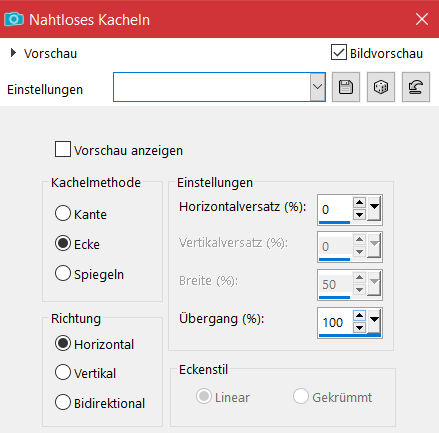Click the reset to default arrow icon
Image resolution: width=439 pixels, height=433 pixels.
pyautogui.click(x=416, y=87)
